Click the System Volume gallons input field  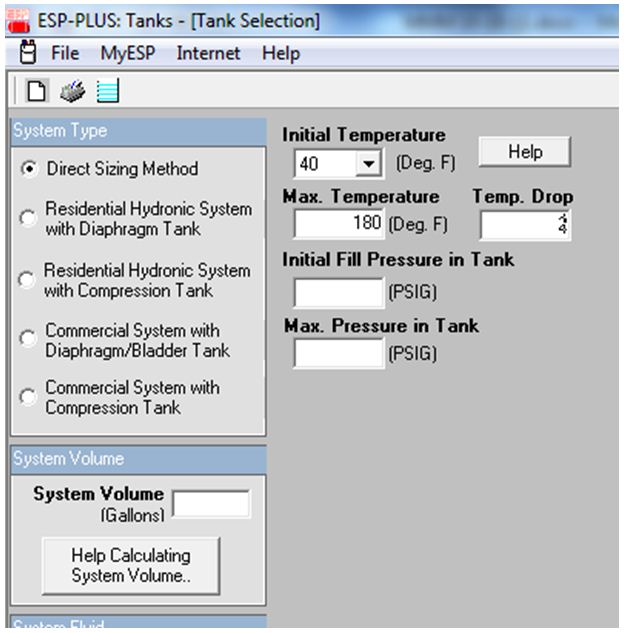pyautogui.click(x=211, y=503)
